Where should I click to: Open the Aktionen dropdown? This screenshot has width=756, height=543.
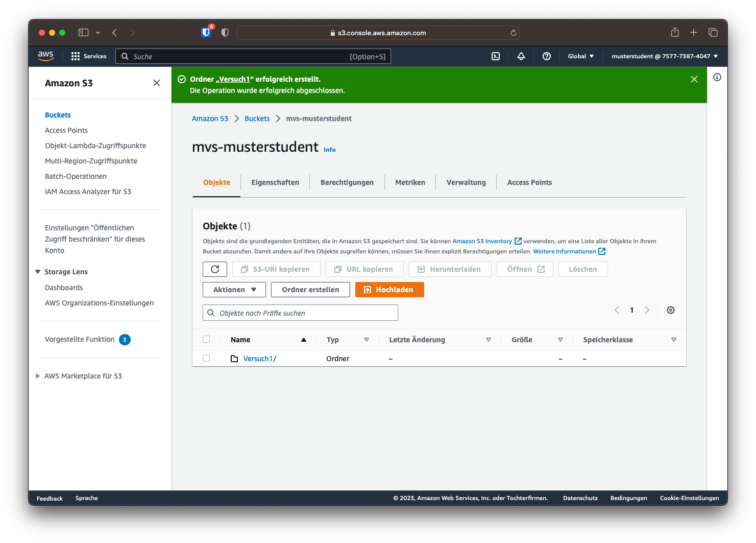[234, 290]
